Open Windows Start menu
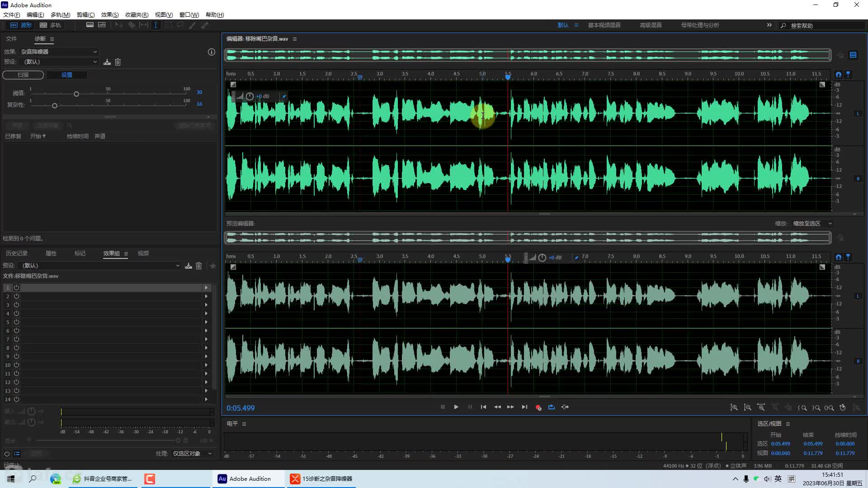Viewport: 868px width, 488px height. point(11,479)
